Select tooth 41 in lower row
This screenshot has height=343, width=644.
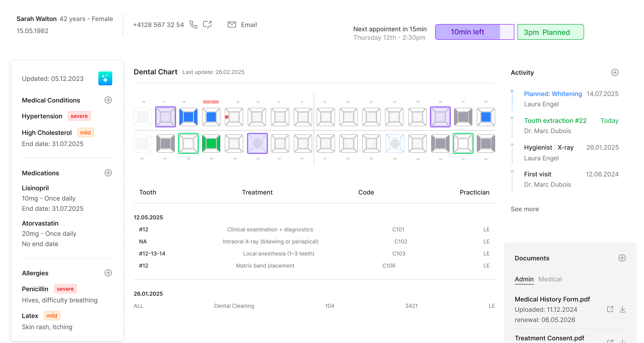[x=303, y=144]
